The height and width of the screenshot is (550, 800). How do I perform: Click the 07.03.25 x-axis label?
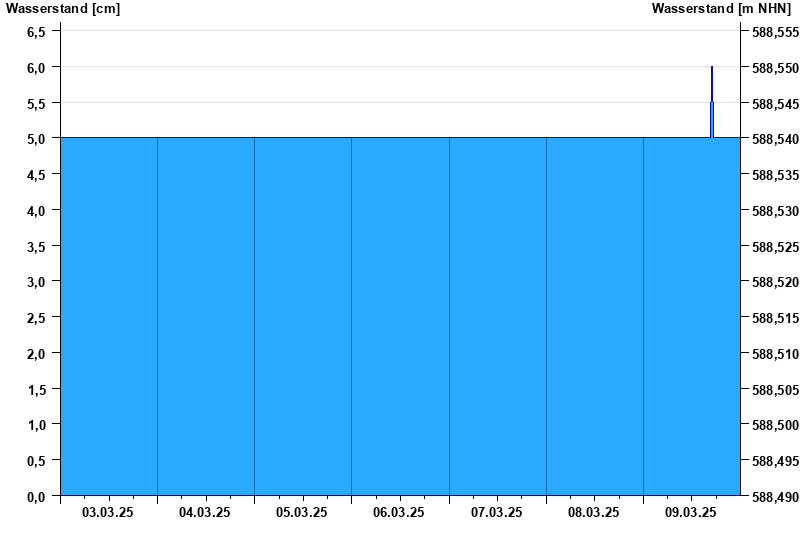pyautogui.click(x=497, y=512)
